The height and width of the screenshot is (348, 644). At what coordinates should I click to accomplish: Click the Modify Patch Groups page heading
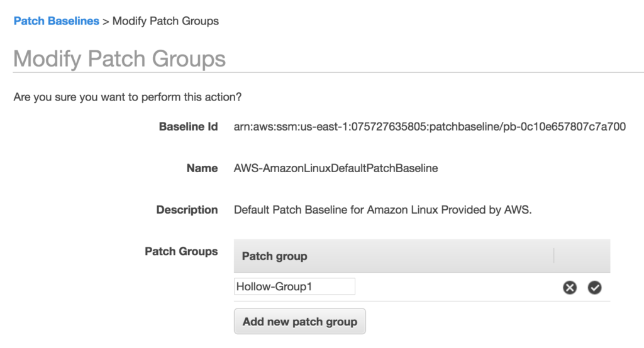(119, 59)
